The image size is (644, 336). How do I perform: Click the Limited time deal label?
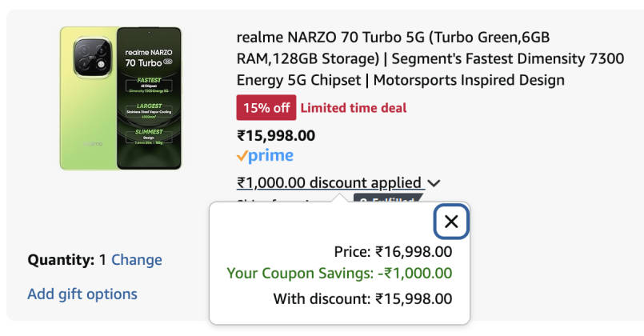click(354, 107)
